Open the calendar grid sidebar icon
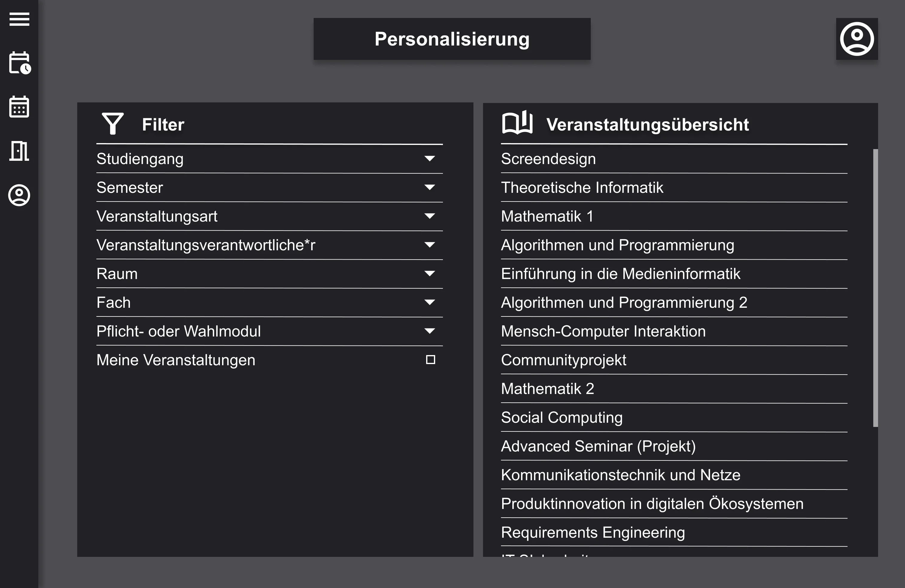Screen dimensions: 905x588 [19, 107]
